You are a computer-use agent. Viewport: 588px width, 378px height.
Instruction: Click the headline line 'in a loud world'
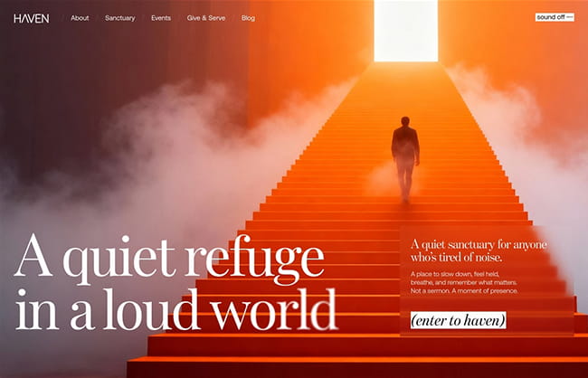(175, 309)
